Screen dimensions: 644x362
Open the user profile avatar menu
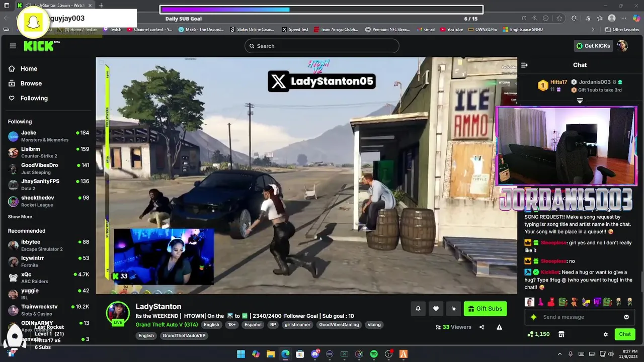click(x=622, y=46)
